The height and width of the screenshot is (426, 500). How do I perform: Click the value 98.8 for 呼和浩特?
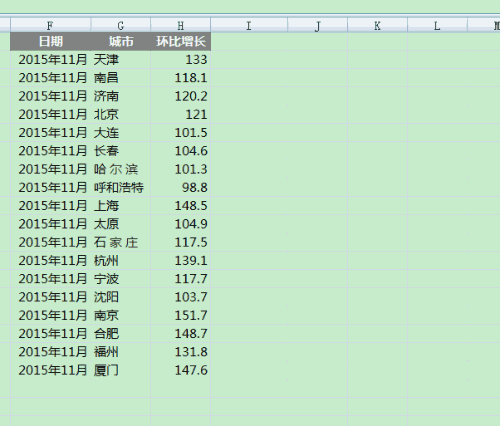(180, 188)
